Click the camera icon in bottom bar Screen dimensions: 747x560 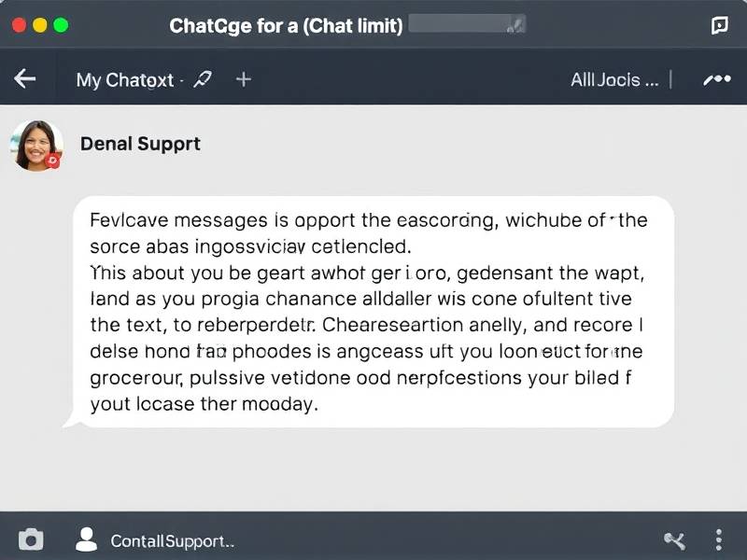(x=31, y=539)
